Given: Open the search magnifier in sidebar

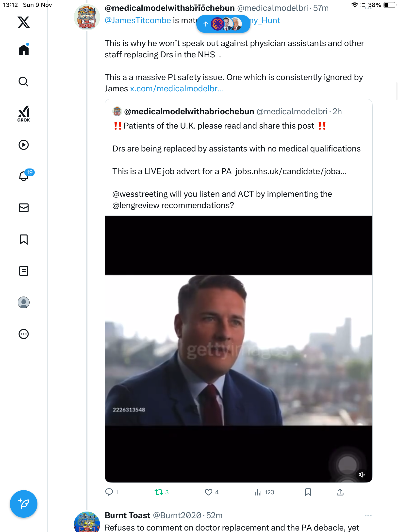Looking at the screenshot, I should pyautogui.click(x=24, y=82).
